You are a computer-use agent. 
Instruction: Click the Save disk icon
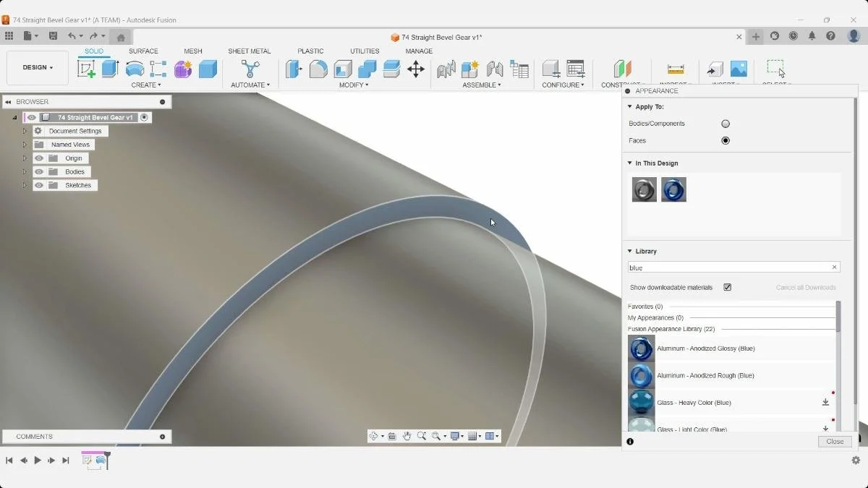pyautogui.click(x=53, y=36)
